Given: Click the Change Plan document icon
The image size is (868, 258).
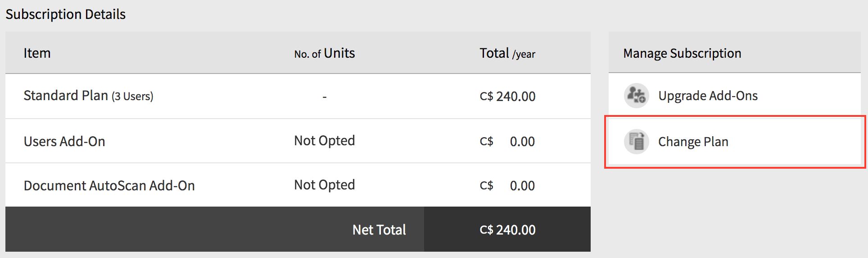Looking at the screenshot, I should [x=636, y=142].
